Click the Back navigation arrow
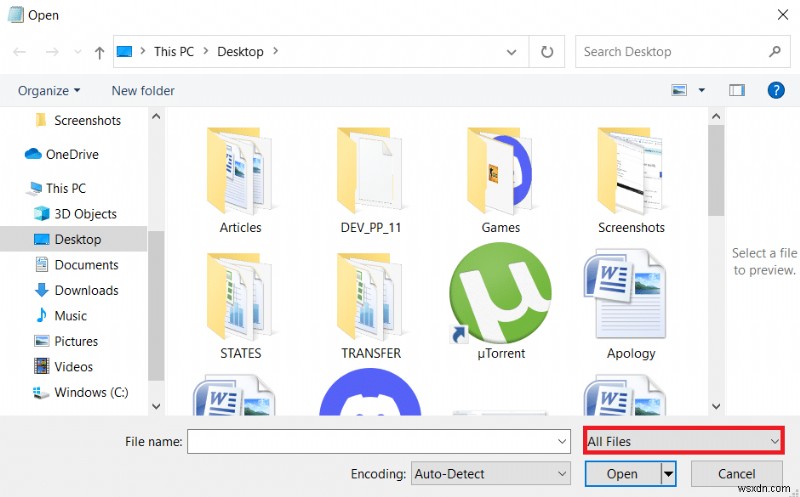Viewport: 800px width, 497px height. click(x=20, y=52)
